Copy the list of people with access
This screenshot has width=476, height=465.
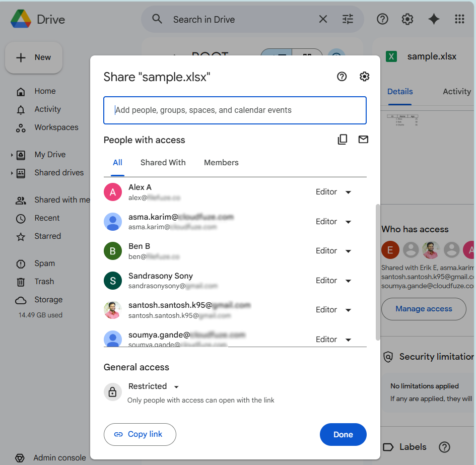(343, 139)
